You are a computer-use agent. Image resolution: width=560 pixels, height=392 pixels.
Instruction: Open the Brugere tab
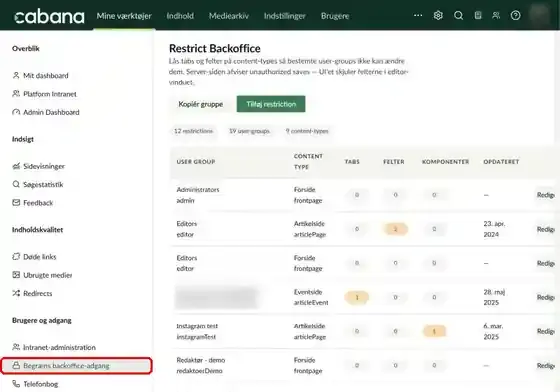(335, 16)
